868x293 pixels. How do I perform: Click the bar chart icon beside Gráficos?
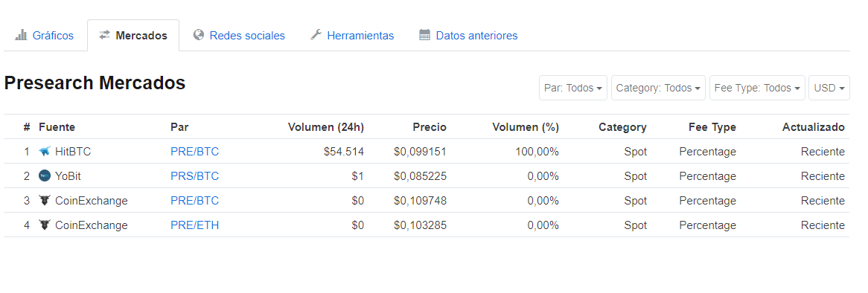pos(21,36)
